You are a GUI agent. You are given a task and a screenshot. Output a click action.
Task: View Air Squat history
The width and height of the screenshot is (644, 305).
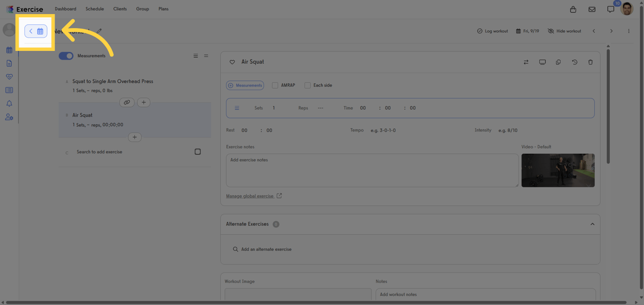(574, 62)
